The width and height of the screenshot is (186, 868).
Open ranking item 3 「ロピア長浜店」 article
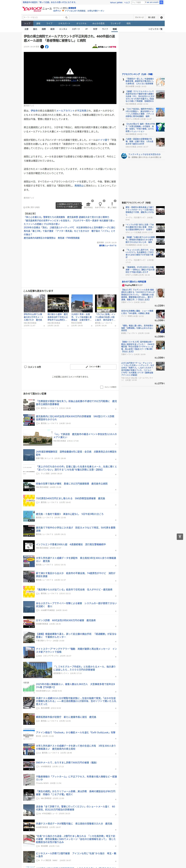click(x=140, y=113)
